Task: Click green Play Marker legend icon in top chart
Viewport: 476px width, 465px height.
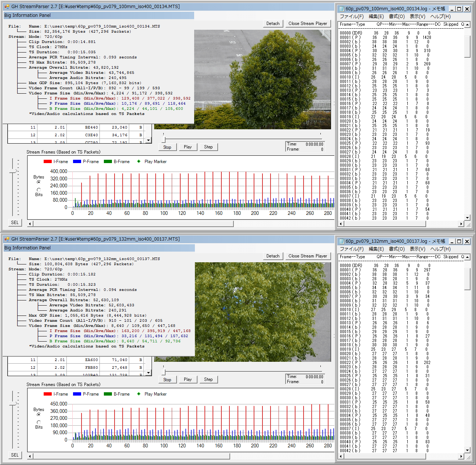Action: pos(139,162)
